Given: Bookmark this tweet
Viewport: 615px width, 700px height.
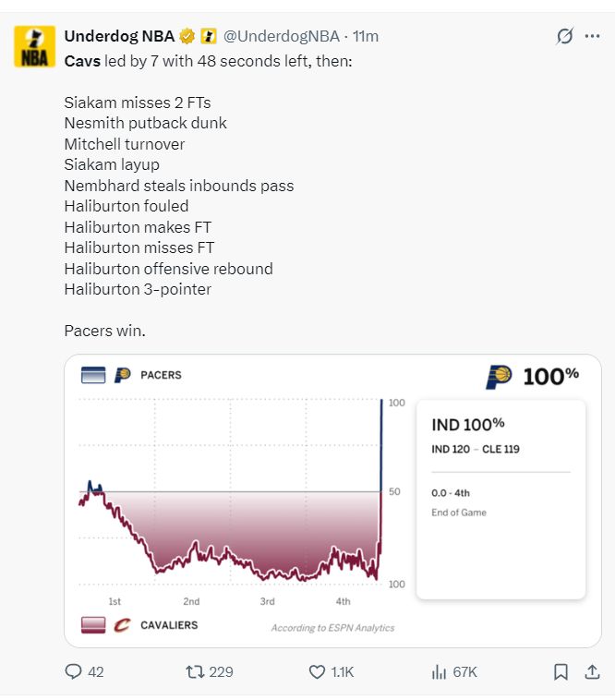Looking at the screenshot, I should point(561,671).
